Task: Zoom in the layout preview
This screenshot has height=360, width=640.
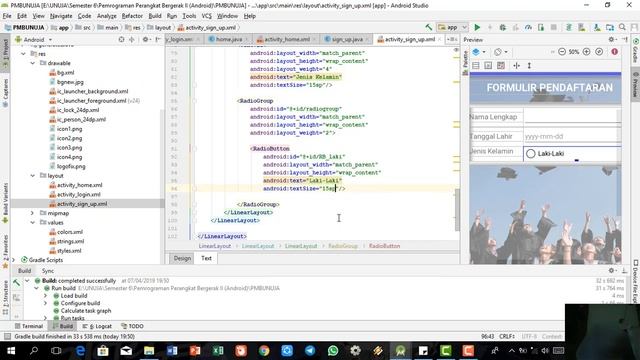Action: [x=587, y=52]
